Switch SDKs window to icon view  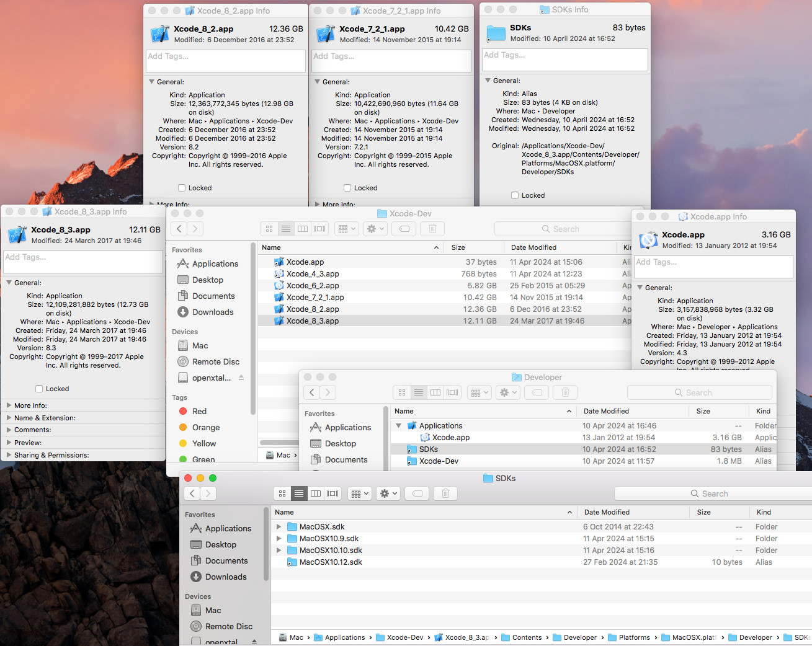[282, 493]
